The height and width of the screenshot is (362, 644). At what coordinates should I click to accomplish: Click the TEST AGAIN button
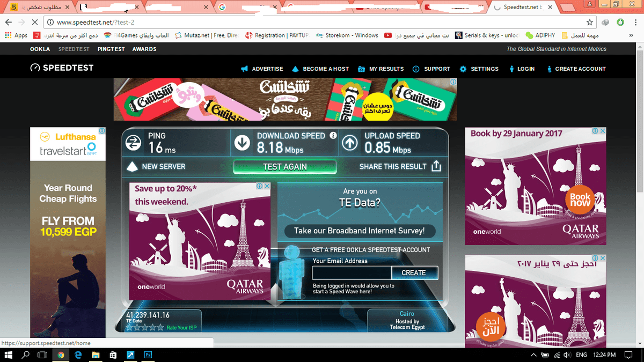pos(285,167)
